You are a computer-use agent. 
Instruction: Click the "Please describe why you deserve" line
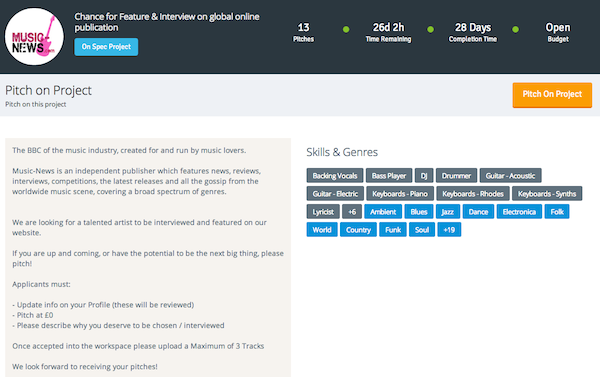(118, 325)
